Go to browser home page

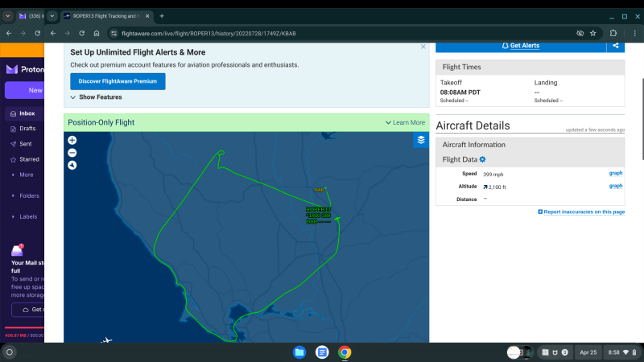(97, 33)
